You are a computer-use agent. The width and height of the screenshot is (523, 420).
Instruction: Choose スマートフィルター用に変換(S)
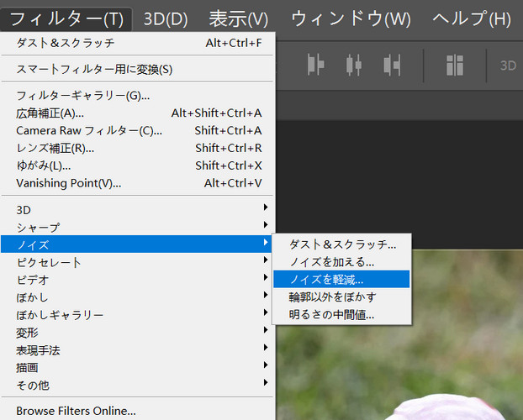(138, 70)
